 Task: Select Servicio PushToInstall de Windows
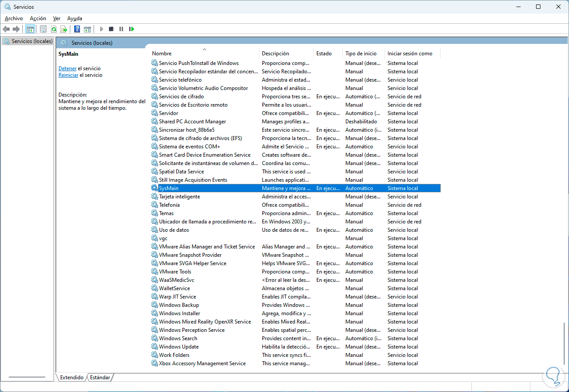(x=295, y=63)
